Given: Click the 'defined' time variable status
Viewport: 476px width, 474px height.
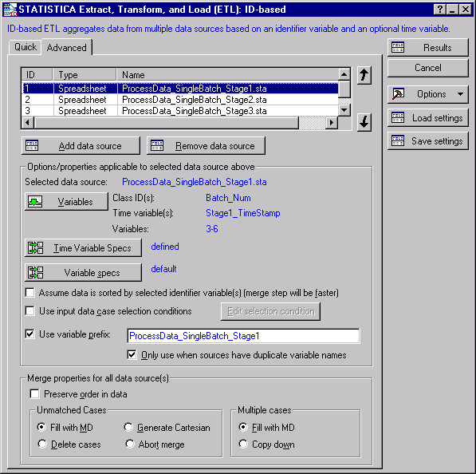Looking at the screenshot, I should point(165,247).
